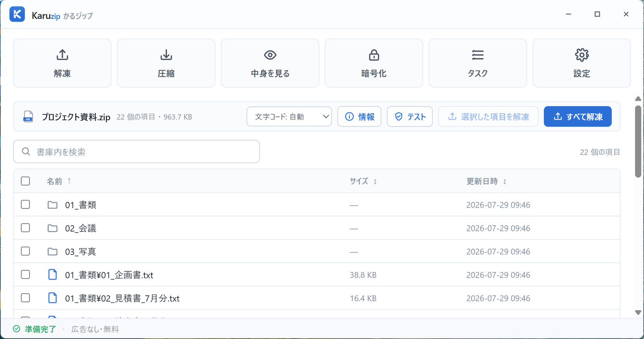
Task: Click the folder icon of 03_写真
Action: coord(52,252)
